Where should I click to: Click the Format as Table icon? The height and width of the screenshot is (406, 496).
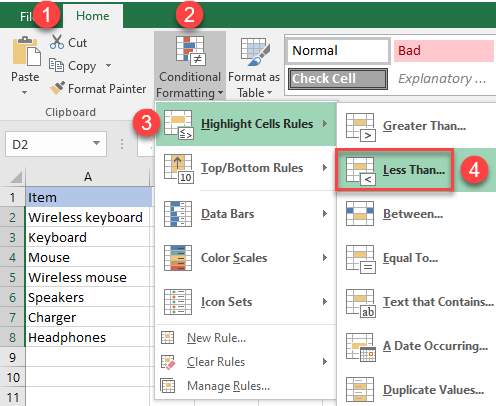[x=255, y=52]
